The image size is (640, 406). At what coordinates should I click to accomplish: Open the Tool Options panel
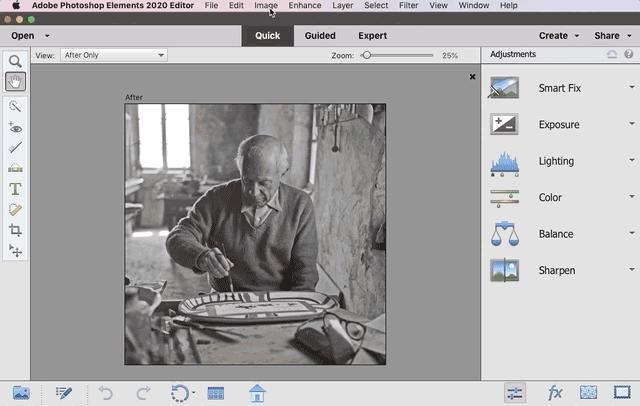pos(64,393)
